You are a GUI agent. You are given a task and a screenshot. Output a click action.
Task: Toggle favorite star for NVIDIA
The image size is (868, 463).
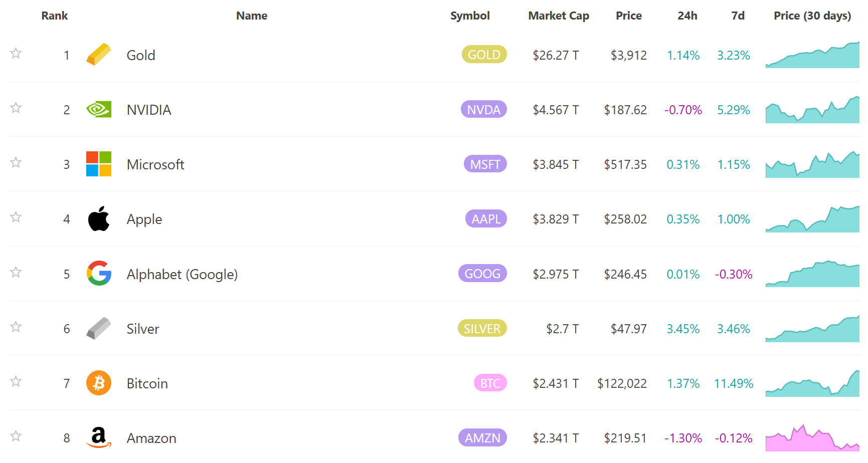[x=16, y=108]
